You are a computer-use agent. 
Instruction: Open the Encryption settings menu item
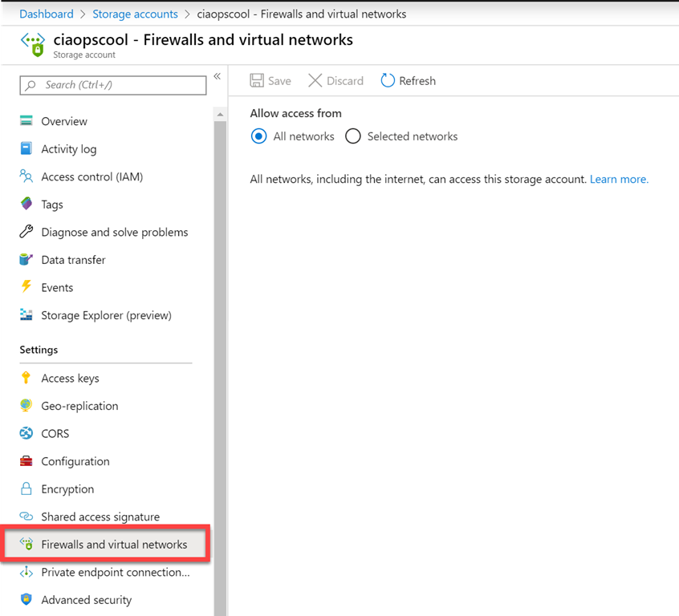tap(67, 489)
